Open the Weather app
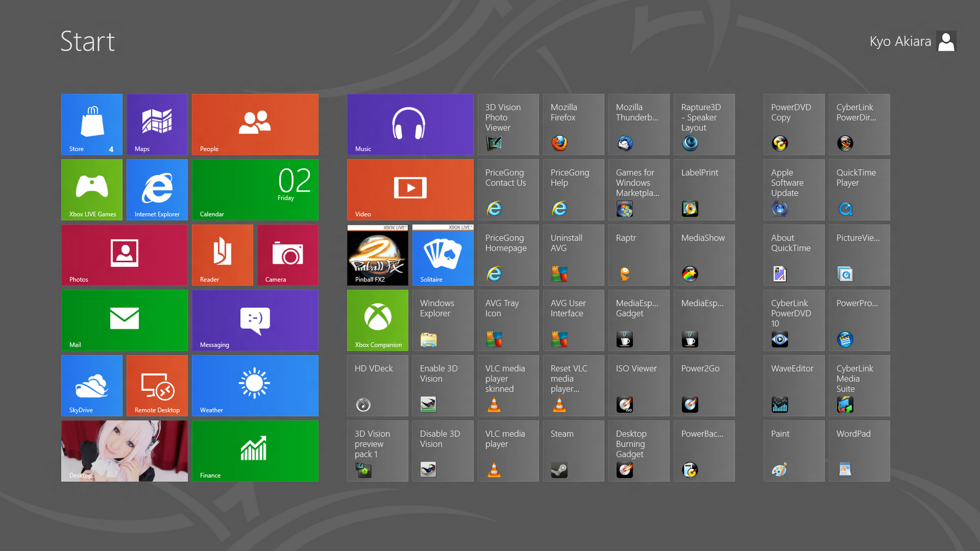980x551 pixels. [x=255, y=386]
